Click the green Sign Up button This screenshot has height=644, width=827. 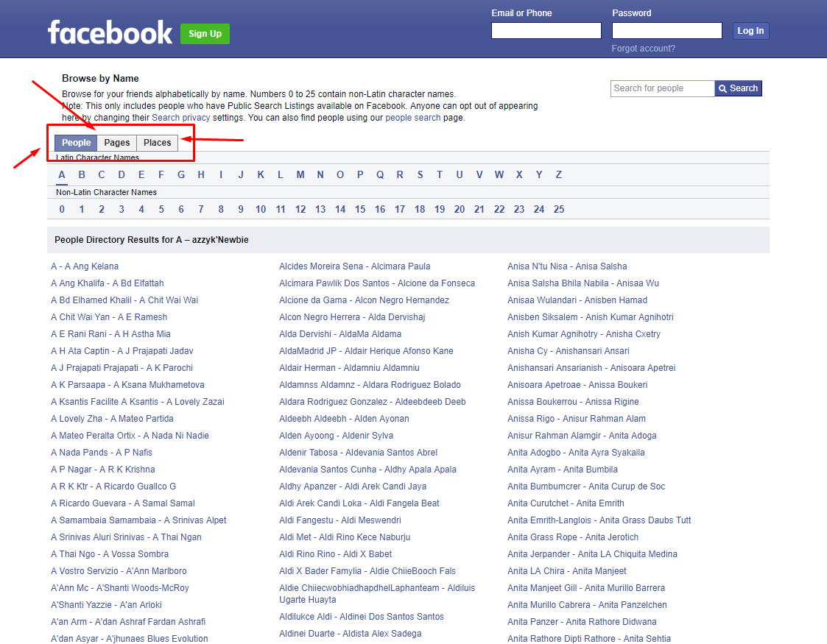click(x=205, y=34)
